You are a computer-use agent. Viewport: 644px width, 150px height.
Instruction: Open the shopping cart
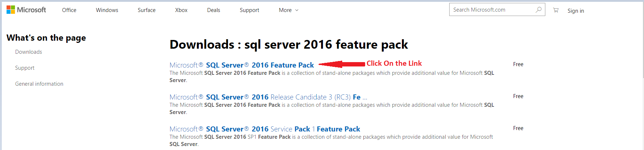[x=556, y=10]
